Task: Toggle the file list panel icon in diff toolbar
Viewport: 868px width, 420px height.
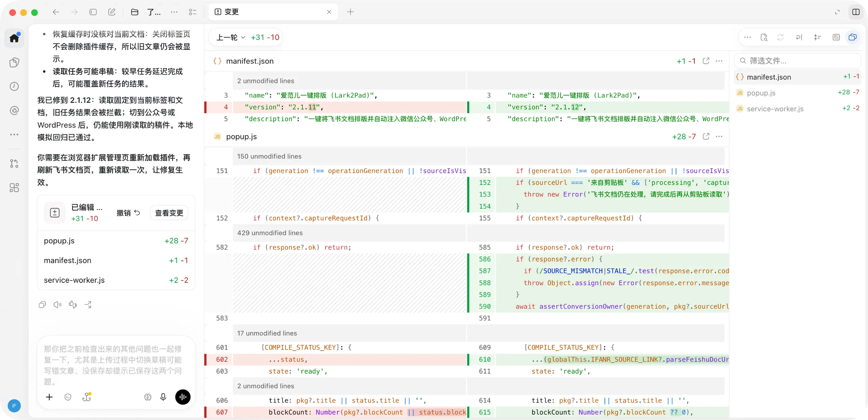Action: pos(852,37)
